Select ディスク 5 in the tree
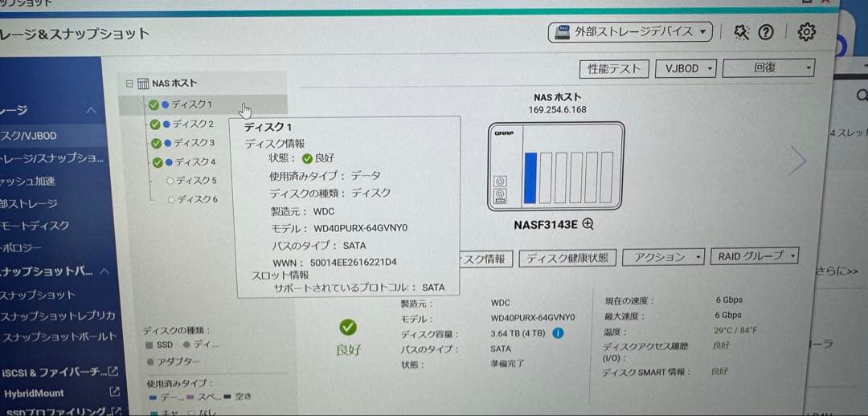 196,181
